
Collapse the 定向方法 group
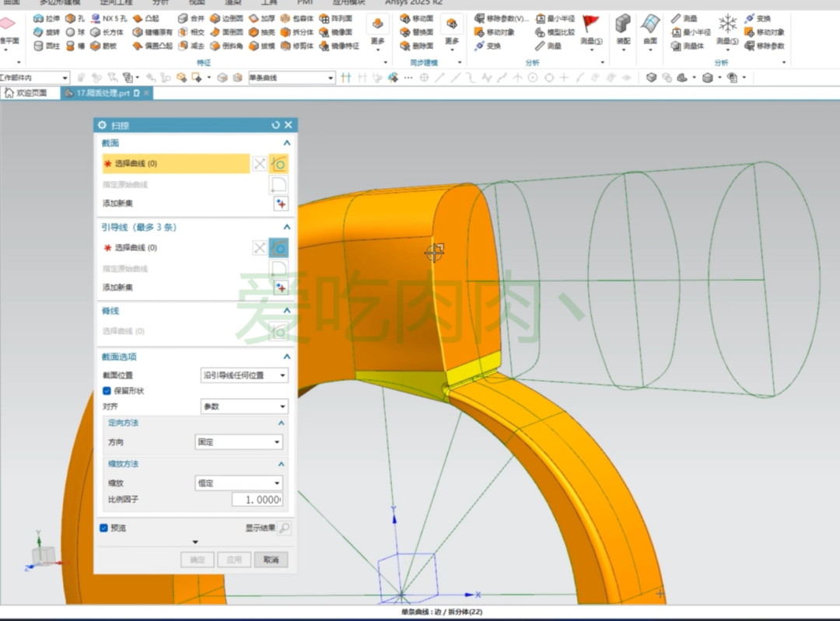[x=282, y=423]
